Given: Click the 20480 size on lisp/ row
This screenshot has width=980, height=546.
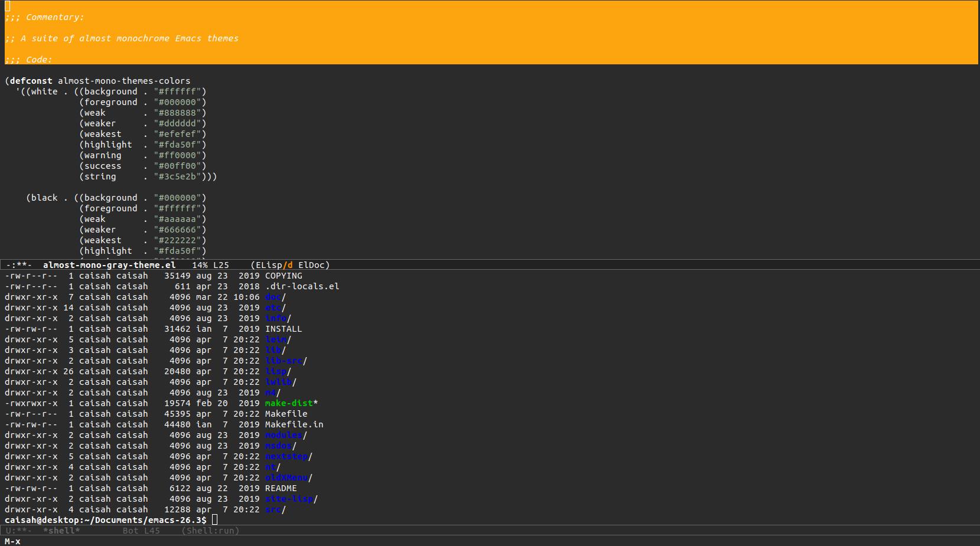Looking at the screenshot, I should (177, 371).
